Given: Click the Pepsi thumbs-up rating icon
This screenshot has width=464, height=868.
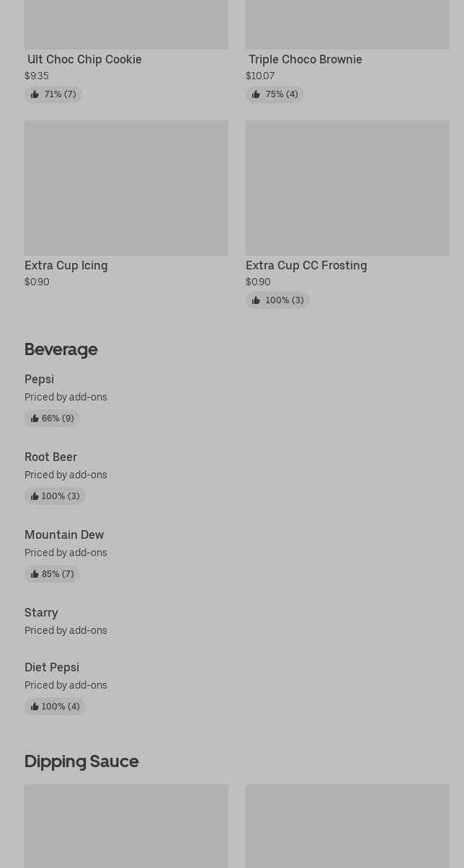Looking at the screenshot, I should [35, 419].
